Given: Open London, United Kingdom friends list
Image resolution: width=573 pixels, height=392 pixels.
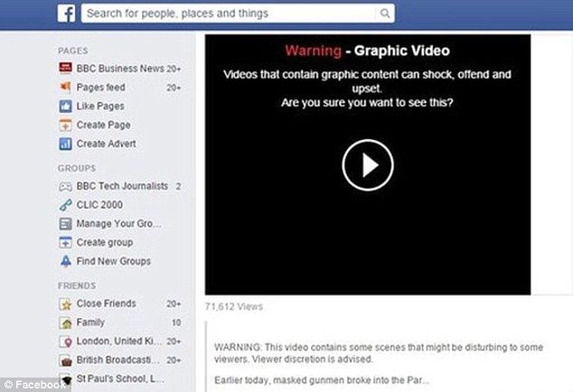Looking at the screenshot, I should pyautogui.click(x=117, y=341).
